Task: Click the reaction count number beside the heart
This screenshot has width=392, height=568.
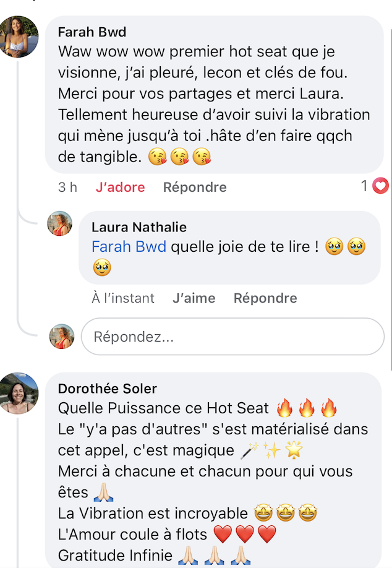Action: pos(365,186)
